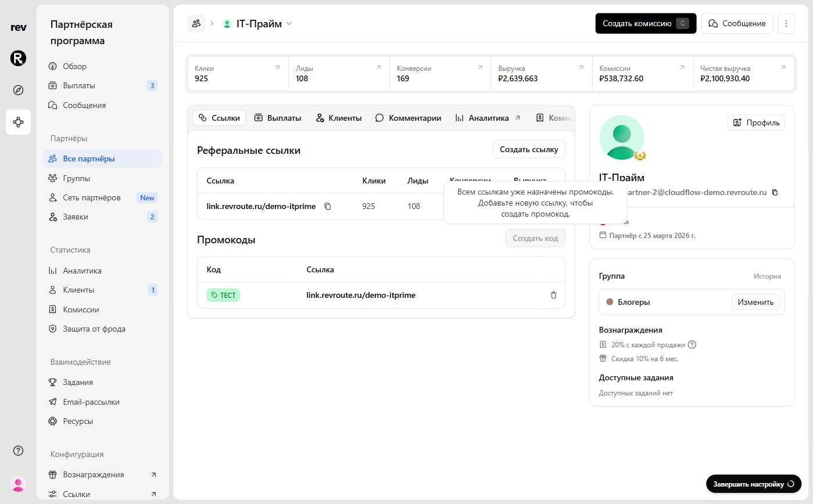Open Защита от фрода in the sidebar
Viewport: 813px width, 504px height.
[103, 329]
